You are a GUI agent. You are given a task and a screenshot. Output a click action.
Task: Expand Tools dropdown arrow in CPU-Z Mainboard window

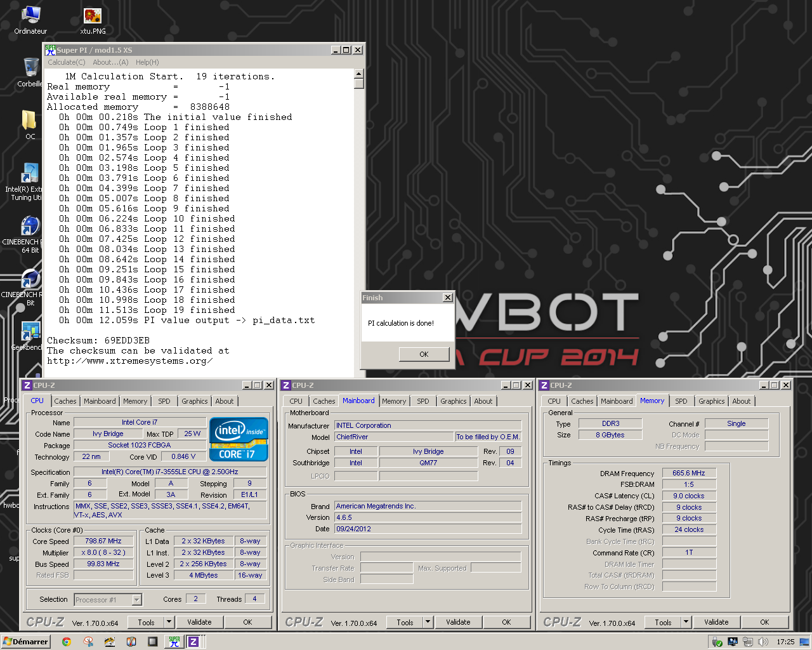tap(428, 622)
